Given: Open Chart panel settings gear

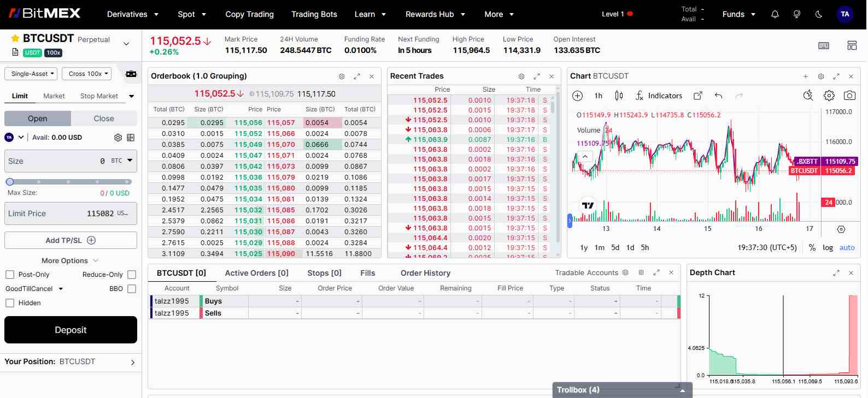Looking at the screenshot, I should tap(820, 76).
